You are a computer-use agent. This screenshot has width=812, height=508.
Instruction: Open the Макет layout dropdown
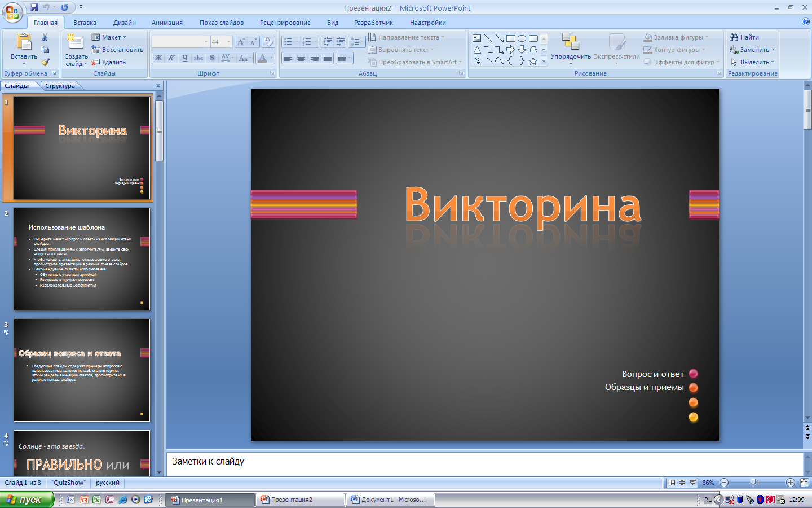(x=109, y=37)
